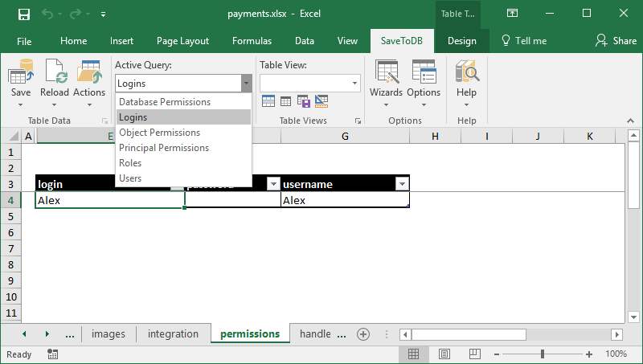Expand the Wizards dropdown arrow
This screenshot has height=364, width=643.
pos(386,105)
